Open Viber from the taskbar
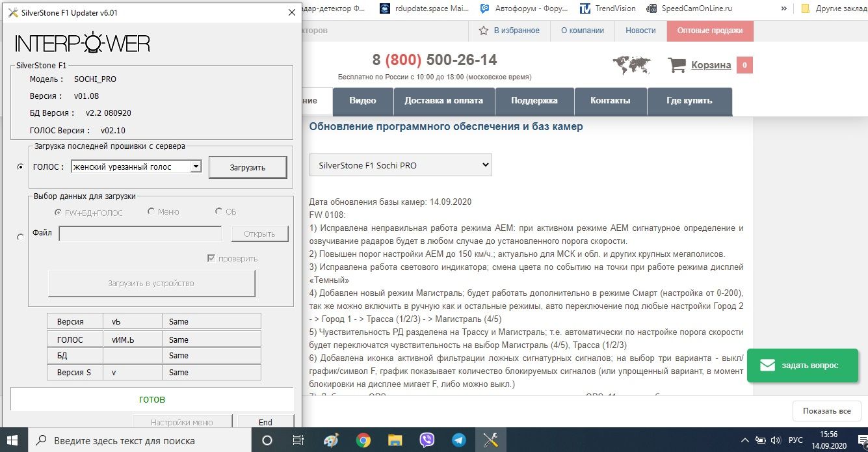Viewport: 868px width, 452px height. click(x=427, y=440)
